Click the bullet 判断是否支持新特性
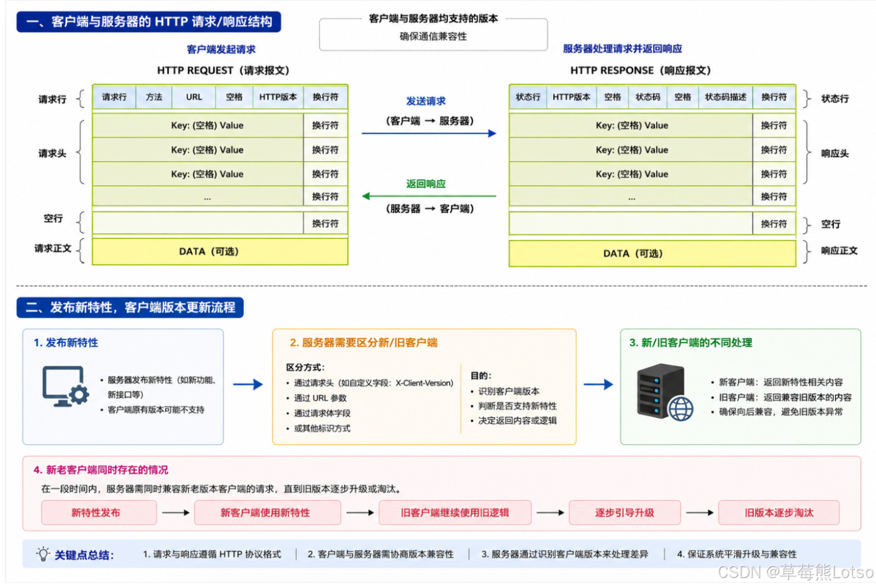This screenshot has width=876, height=588. (x=517, y=405)
